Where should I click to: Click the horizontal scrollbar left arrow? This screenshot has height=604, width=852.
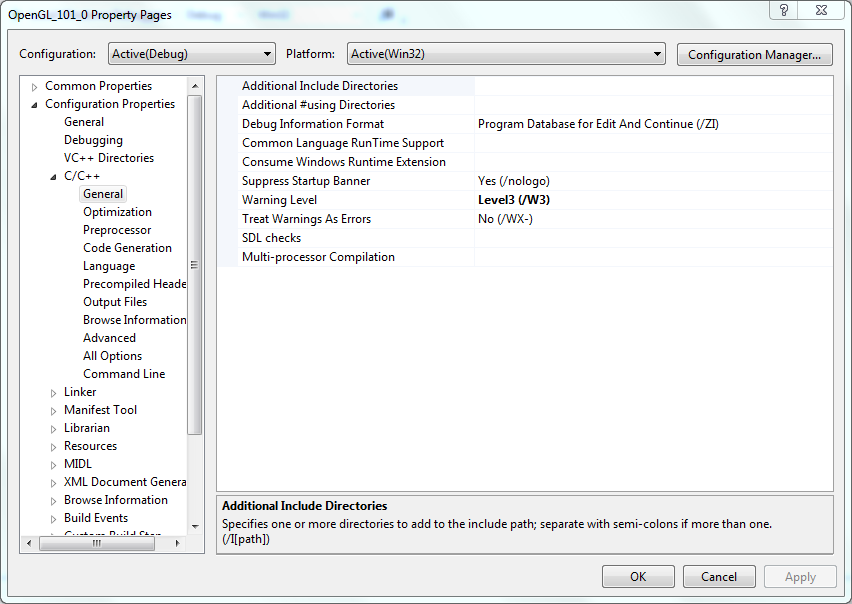click(29, 543)
